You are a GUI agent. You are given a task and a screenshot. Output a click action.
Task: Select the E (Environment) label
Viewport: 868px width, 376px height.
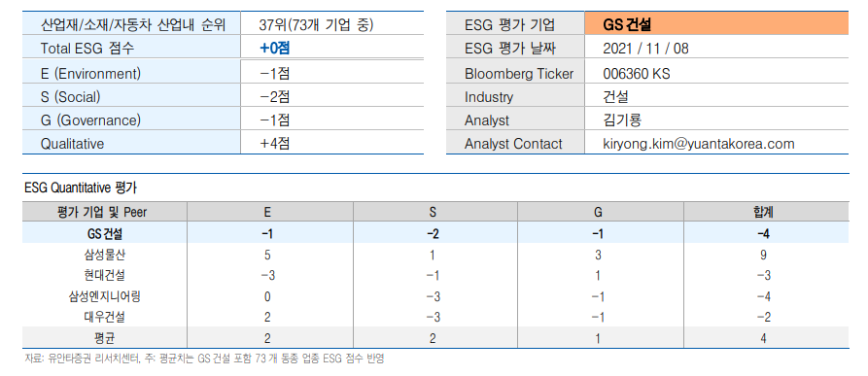[x=90, y=74]
